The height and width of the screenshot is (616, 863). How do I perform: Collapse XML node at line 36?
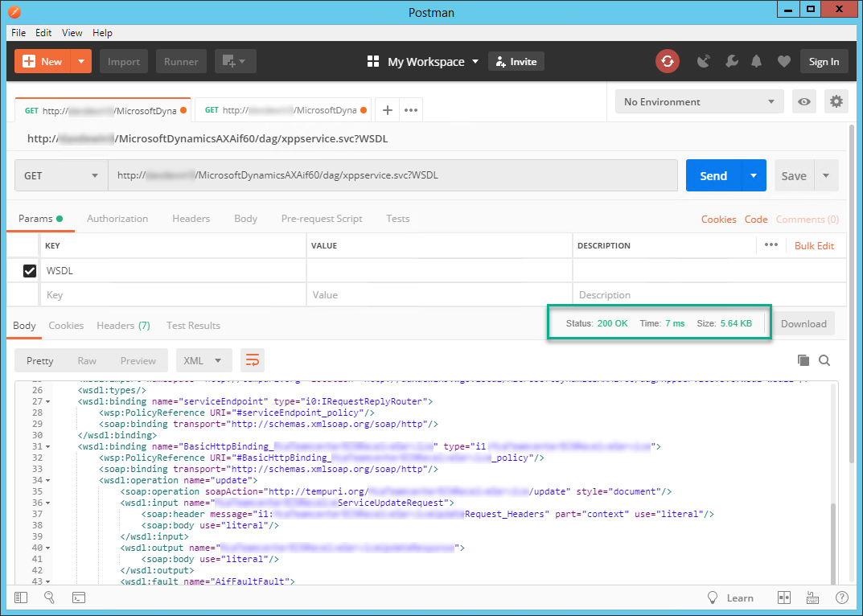[48, 503]
